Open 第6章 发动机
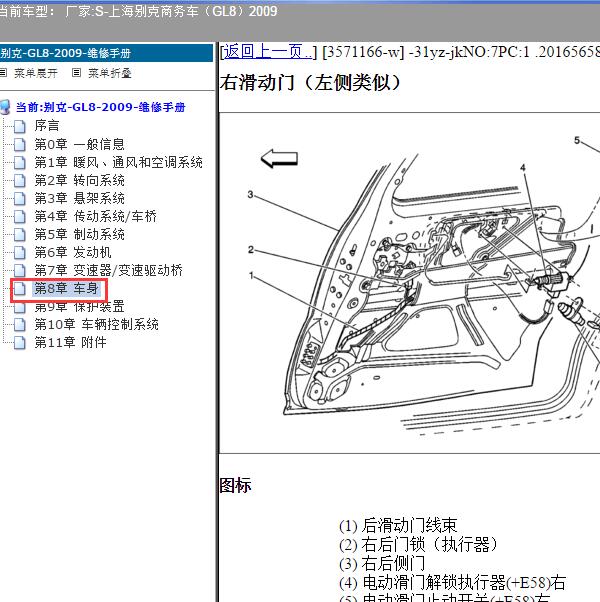Image resolution: width=600 pixels, height=602 pixels. (x=73, y=252)
